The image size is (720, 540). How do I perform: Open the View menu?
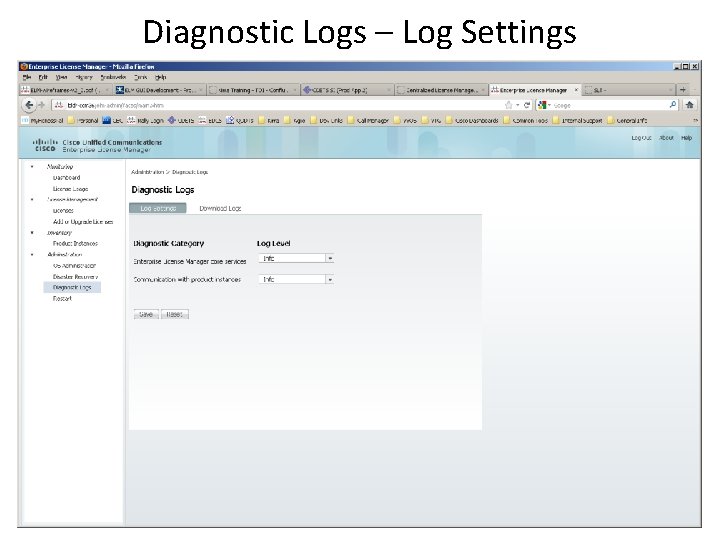pyautogui.click(x=61, y=77)
